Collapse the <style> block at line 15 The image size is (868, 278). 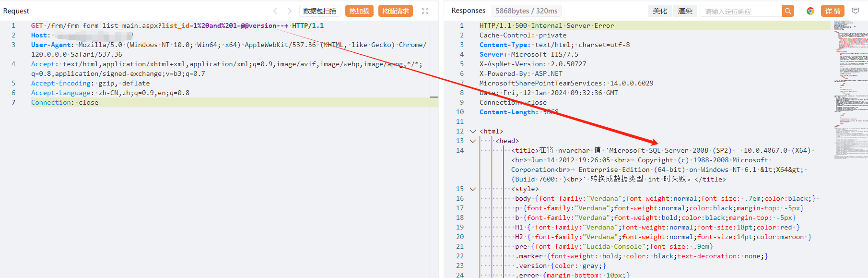click(x=473, y=189)
